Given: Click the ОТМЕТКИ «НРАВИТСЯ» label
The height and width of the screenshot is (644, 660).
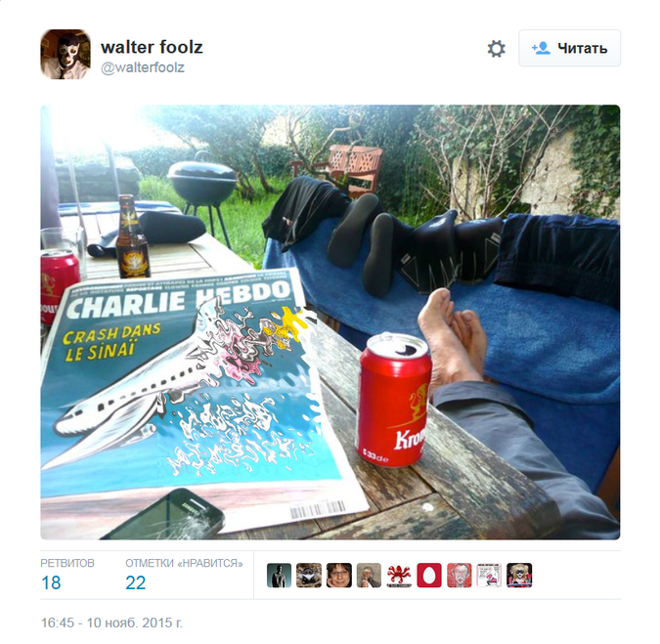Looking at the screenshot, I should 184,563.
